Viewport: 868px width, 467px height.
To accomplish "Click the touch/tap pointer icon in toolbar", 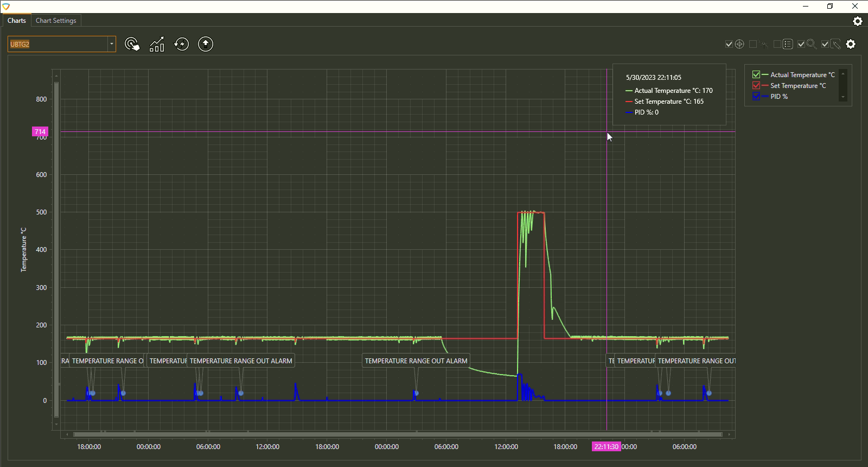I will (132, 44).
